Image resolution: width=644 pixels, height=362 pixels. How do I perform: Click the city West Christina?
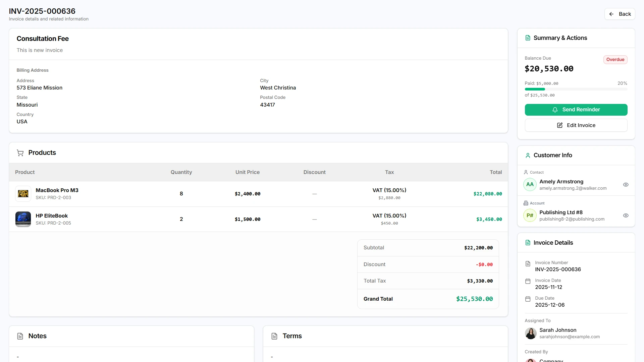click(x=278, y=88)
